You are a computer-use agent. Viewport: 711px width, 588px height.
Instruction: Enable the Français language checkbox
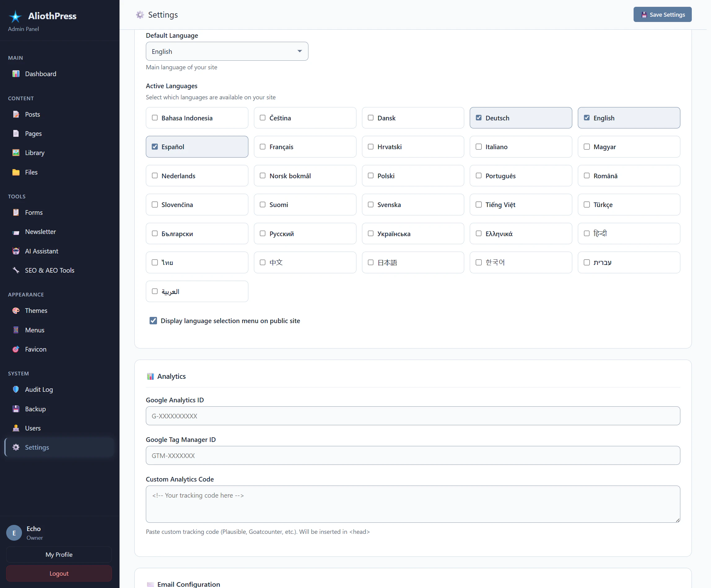(x=262, y=146)
